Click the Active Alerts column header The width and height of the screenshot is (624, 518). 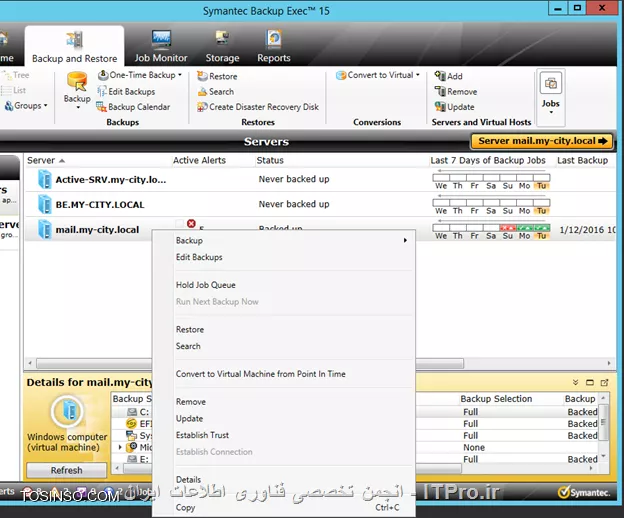tap(199, 160)
